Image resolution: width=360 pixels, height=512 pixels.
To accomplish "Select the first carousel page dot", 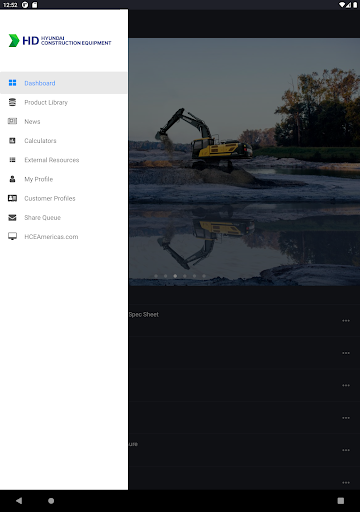I will 156,276.
